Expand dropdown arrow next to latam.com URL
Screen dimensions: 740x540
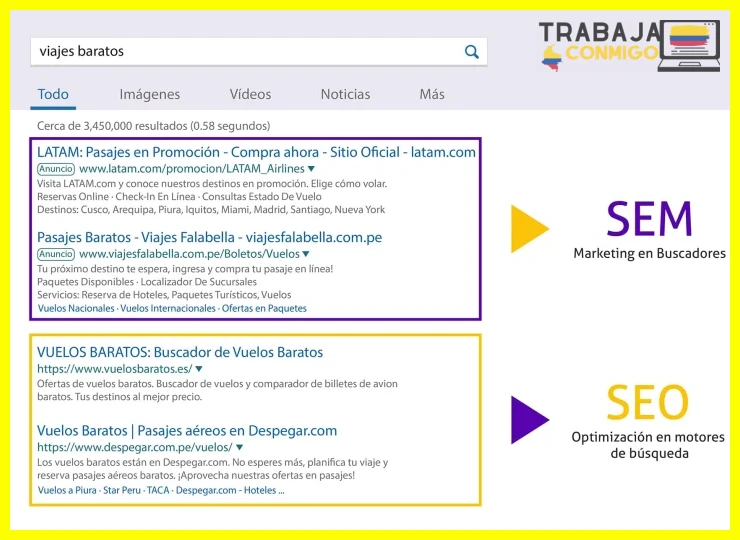coord(311,169)
